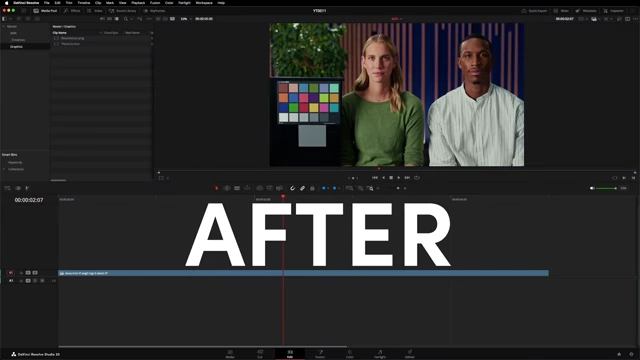Jump to last frame in viewer
This screenshot has width=640, height=360.
pyautogui.click(x=407, y=178)
